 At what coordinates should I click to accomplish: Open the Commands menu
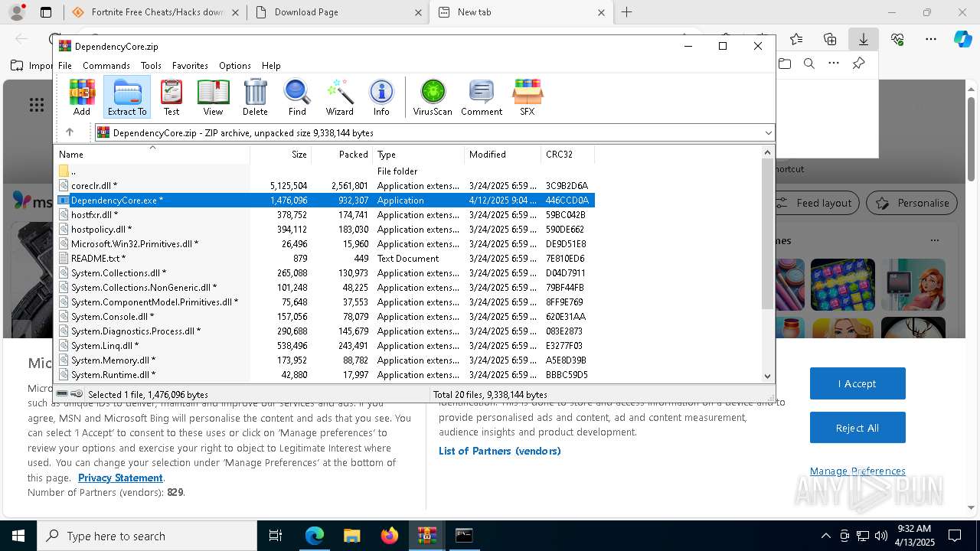(x=106, y=66)
